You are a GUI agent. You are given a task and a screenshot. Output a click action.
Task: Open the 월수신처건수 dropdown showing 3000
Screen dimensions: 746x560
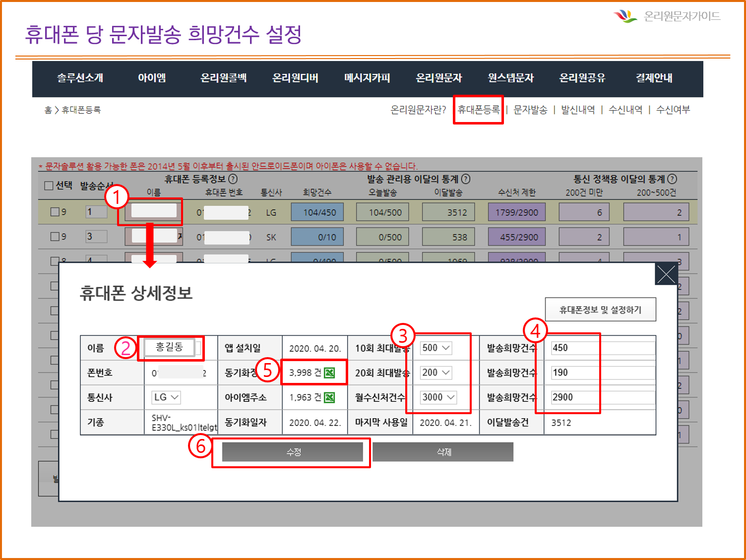(438, 397)
